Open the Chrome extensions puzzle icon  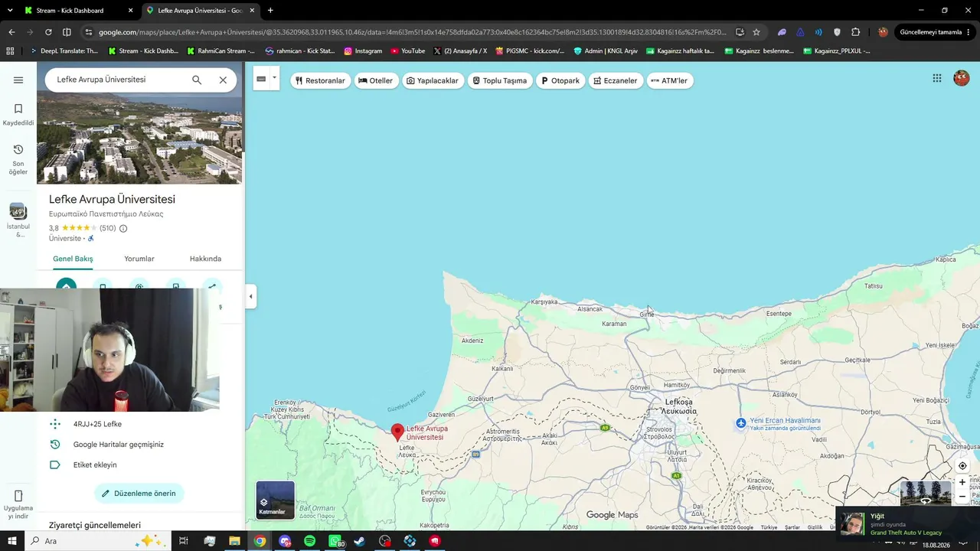click(x=856, y=32)
